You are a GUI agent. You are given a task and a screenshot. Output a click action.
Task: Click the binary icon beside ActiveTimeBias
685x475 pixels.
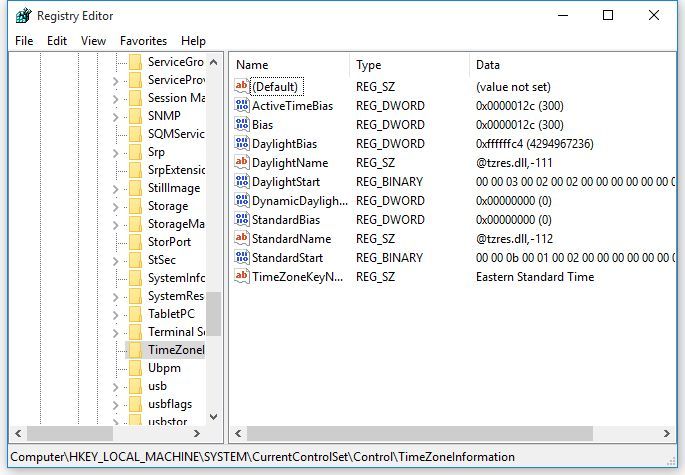point(240,106)
